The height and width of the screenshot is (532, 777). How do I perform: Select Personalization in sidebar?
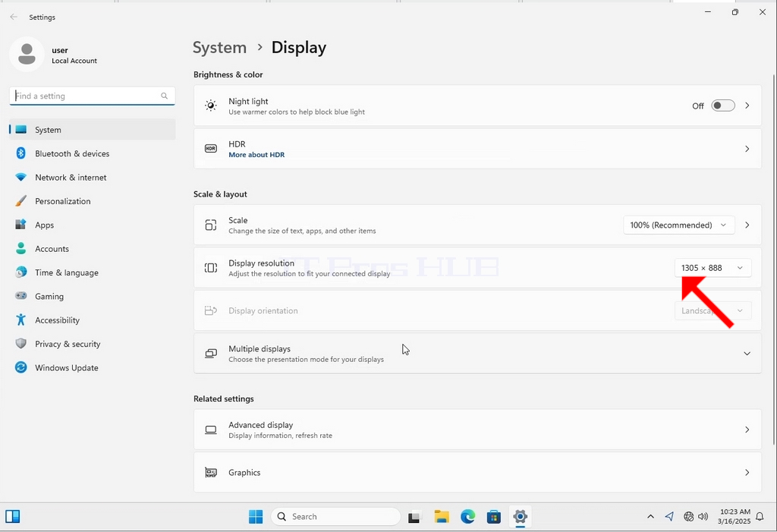point(92,201)
